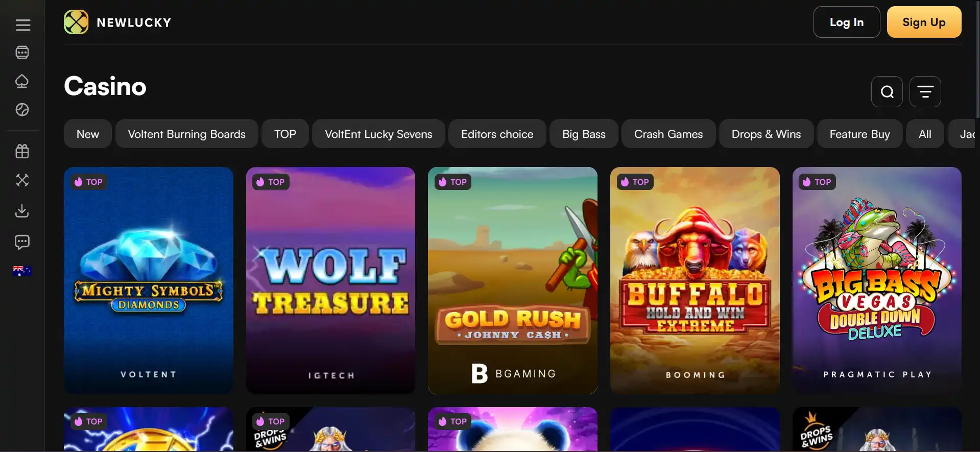Screen dimensions: 980x452
Task: Open the casino search icon
Action: [x=887, y=92]
